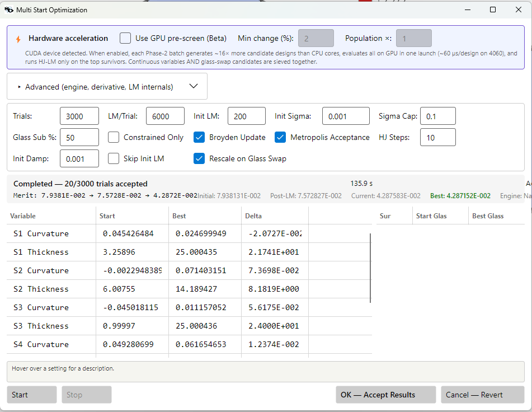Expand the Advanced engine settings chevron
This screenshot has height=412, width=532.
194,86
